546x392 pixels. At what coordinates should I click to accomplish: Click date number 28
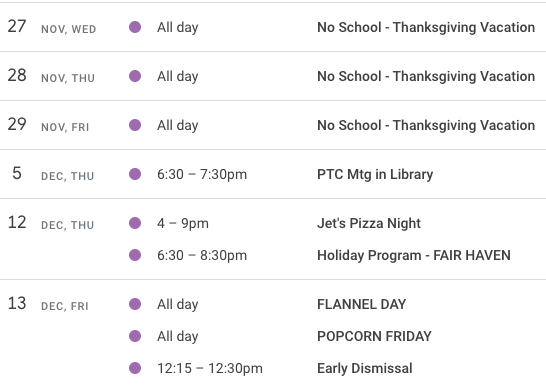click(17, 76)
